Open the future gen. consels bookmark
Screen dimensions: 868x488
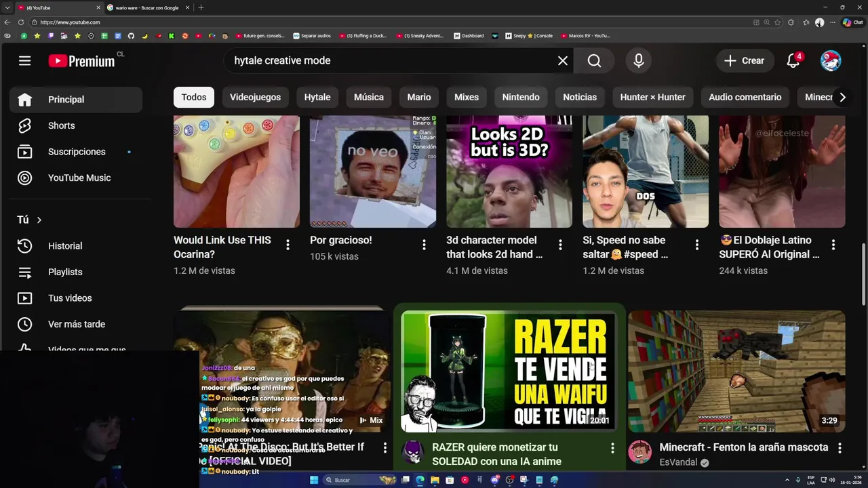click(x=260, y=36)
